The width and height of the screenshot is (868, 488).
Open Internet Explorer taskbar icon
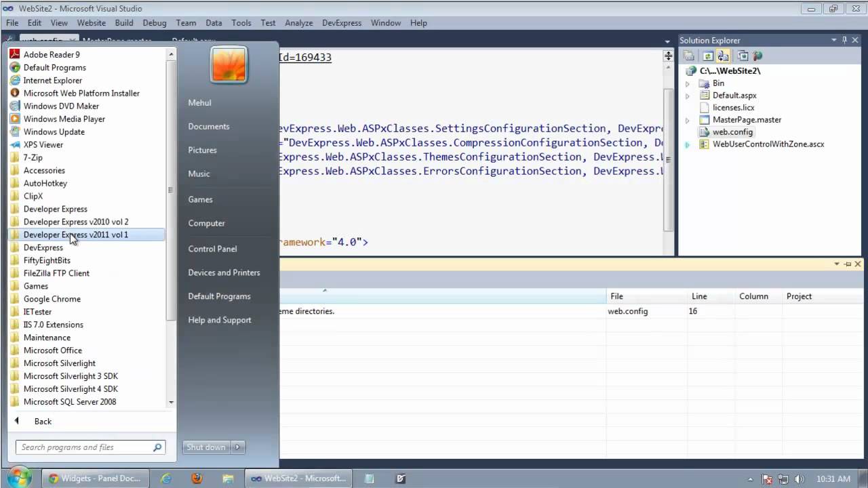(x=166, y=479)
